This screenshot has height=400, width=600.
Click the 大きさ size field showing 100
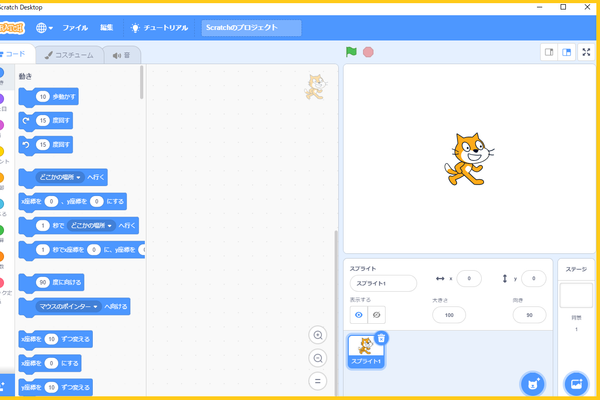pyautogui.click(x=449, y=315)
